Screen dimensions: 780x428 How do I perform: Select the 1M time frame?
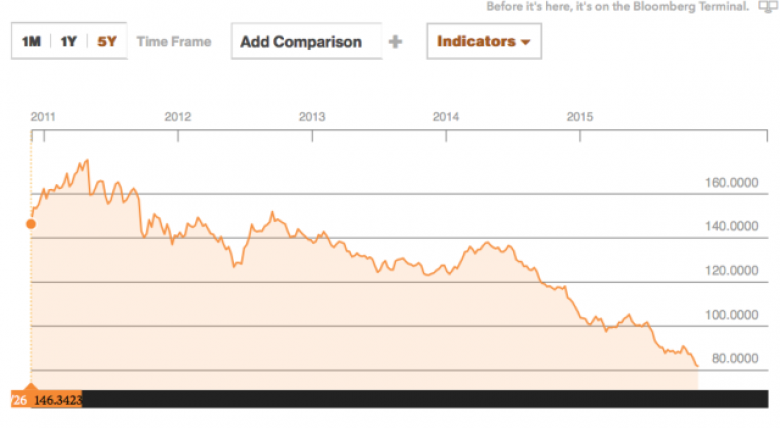coord(31,42)
